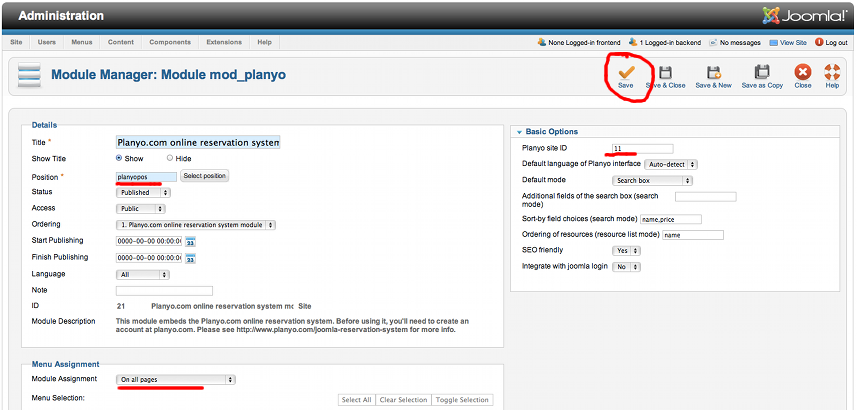Click the Finish Publishing date field

point(149,258)
